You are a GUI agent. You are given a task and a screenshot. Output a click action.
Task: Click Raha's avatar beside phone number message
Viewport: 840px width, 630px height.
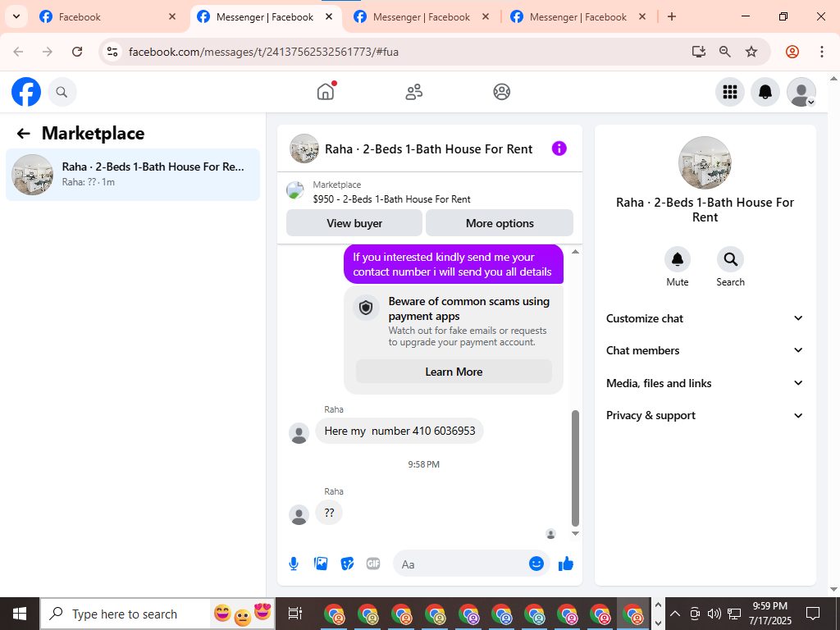point(299,433)
